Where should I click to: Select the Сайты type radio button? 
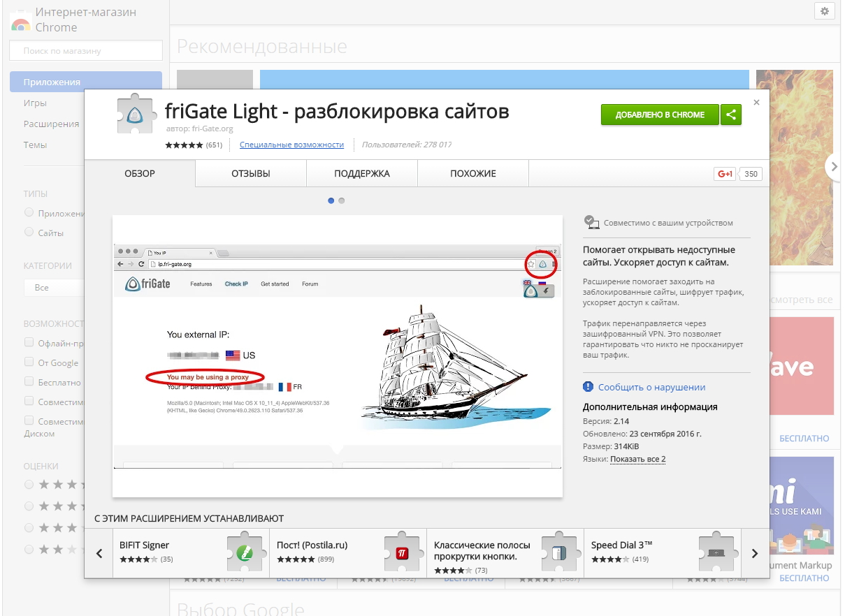click(x=29, y=232)
